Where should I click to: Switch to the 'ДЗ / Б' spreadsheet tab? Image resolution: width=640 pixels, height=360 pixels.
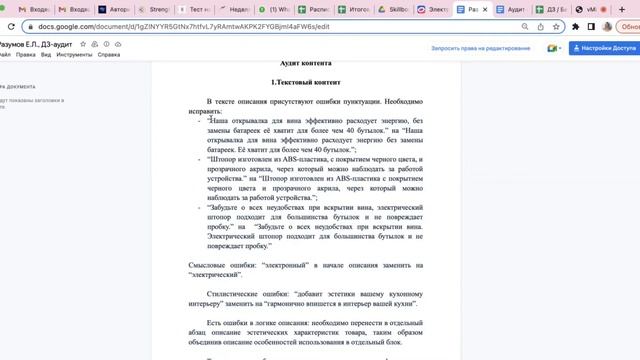click(x=551, y=9)
